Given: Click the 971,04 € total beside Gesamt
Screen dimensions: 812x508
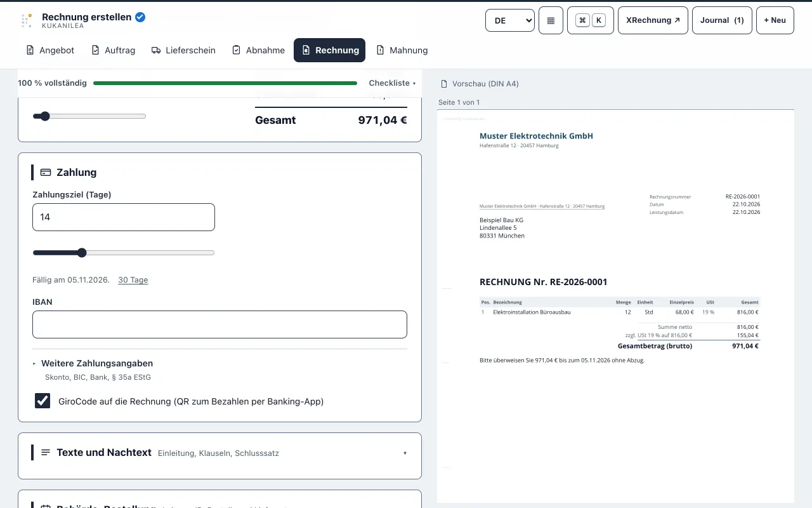Looking at the screenshot, I should click(383, 119).
